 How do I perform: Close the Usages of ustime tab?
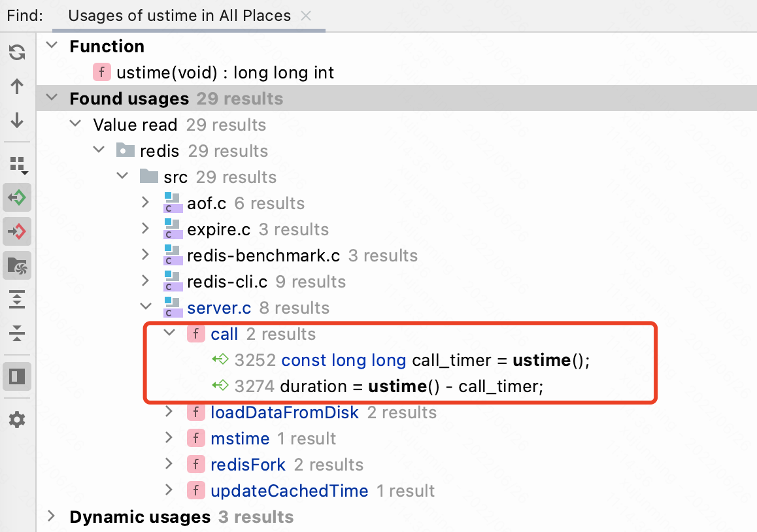(x=305, y=16)
